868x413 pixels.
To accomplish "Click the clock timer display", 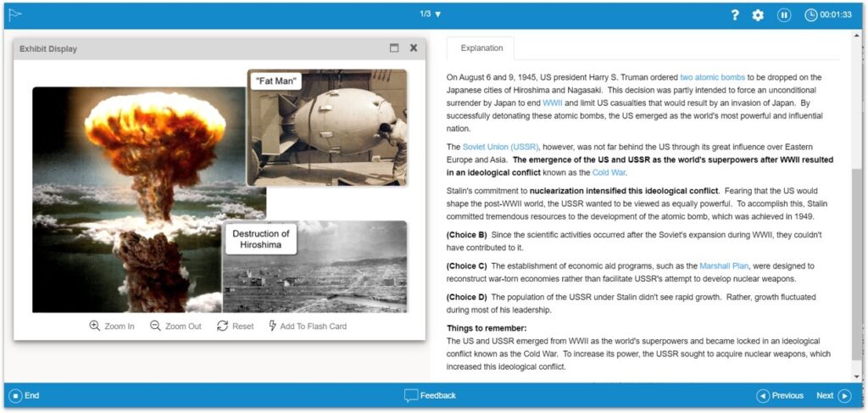I will (x=828, y=14).
